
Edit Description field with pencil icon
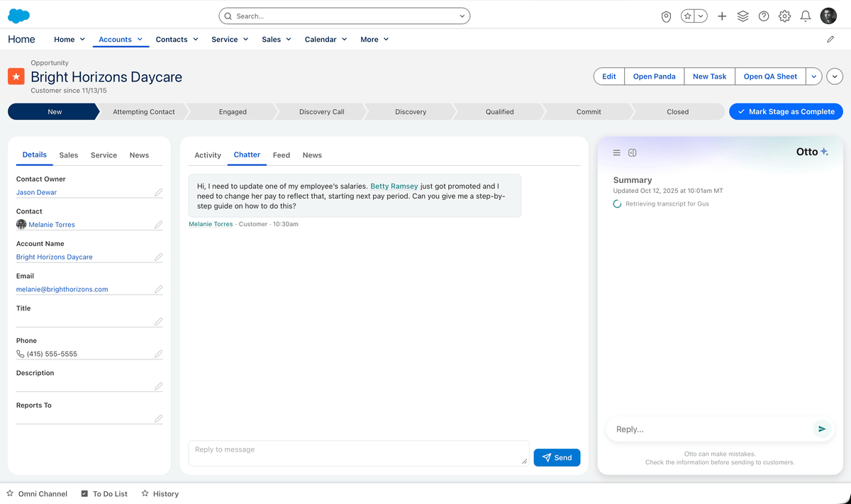point(158,386)
